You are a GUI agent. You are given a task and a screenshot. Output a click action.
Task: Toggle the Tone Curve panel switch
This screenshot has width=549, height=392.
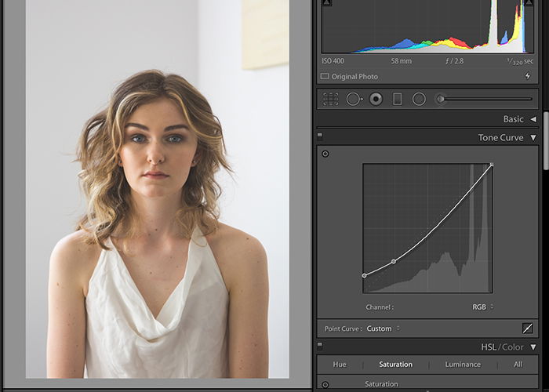point(320,136)
